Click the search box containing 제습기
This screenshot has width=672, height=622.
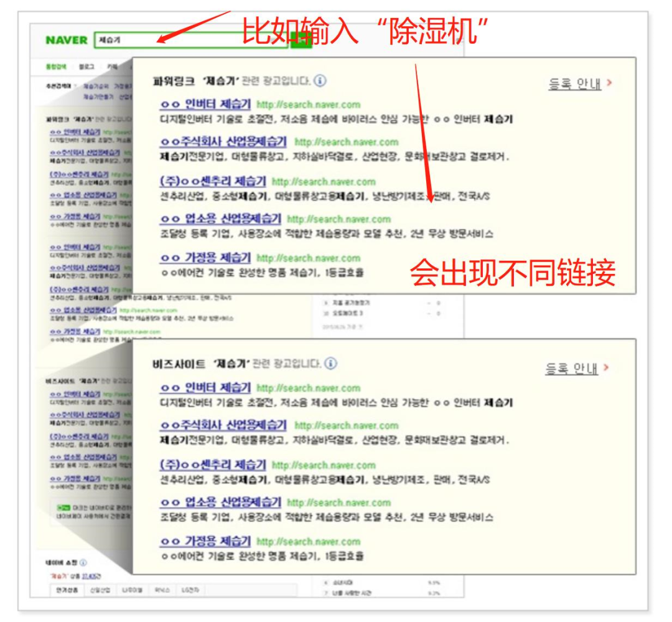point(191,40)
